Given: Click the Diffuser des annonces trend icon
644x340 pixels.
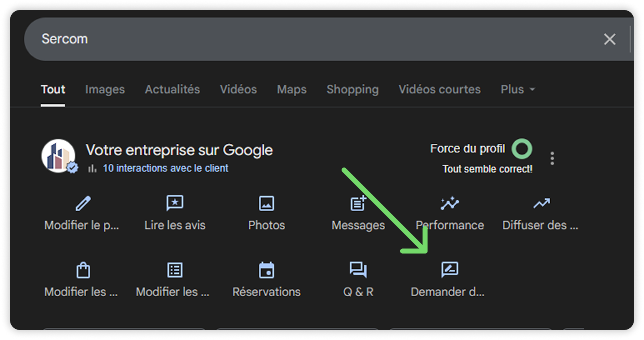Looking at the screenshot, I should 542,203.
